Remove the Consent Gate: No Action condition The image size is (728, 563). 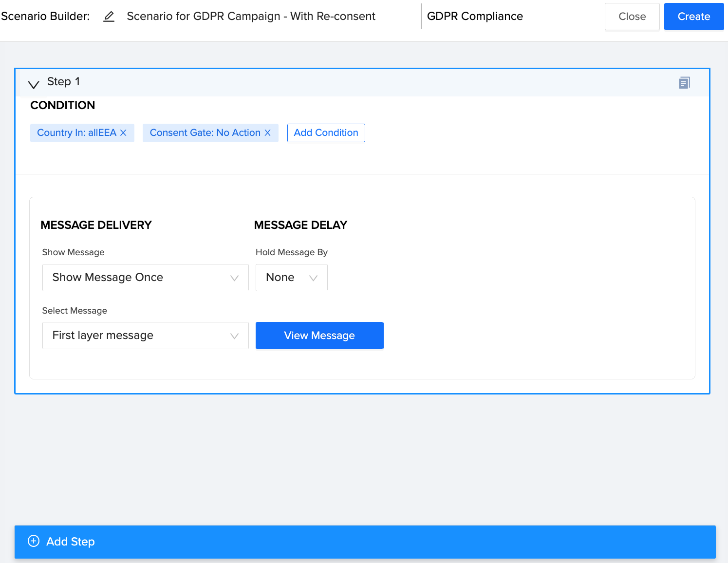click(267, 132)
